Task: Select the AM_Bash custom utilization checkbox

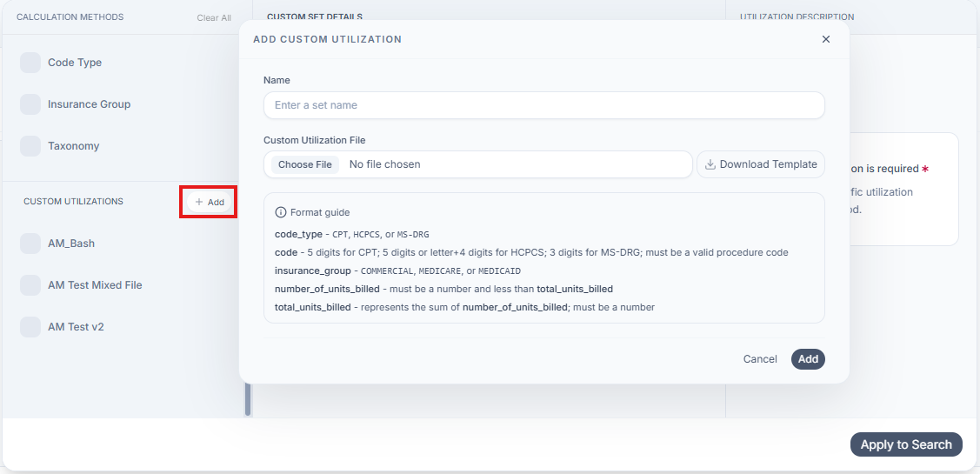Action: pos(30,244)
